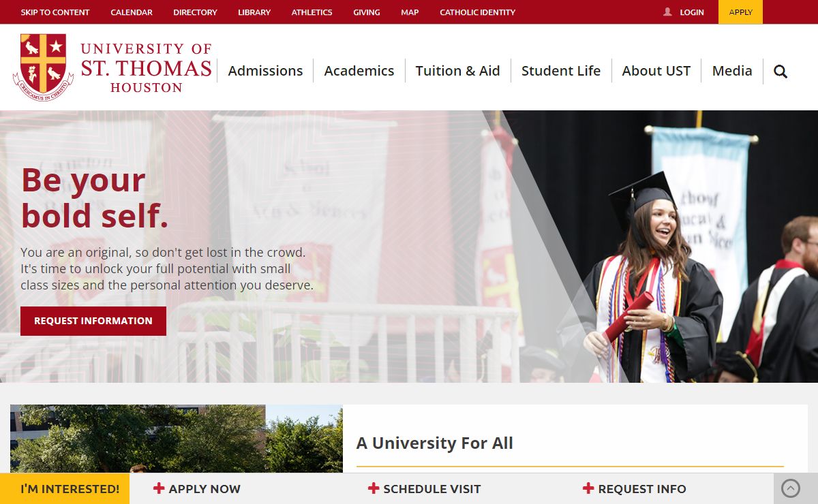Click the A University For All heading

click(435, 443)
